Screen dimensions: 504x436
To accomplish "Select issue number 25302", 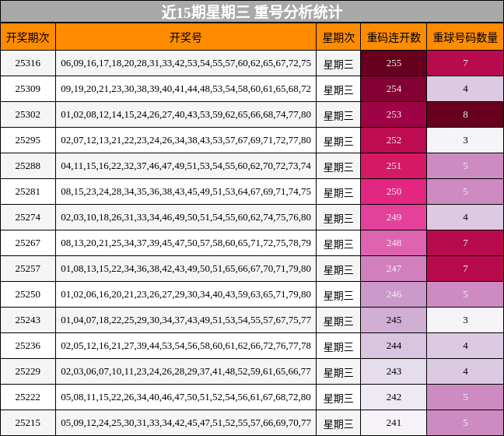I will [28, 114].
